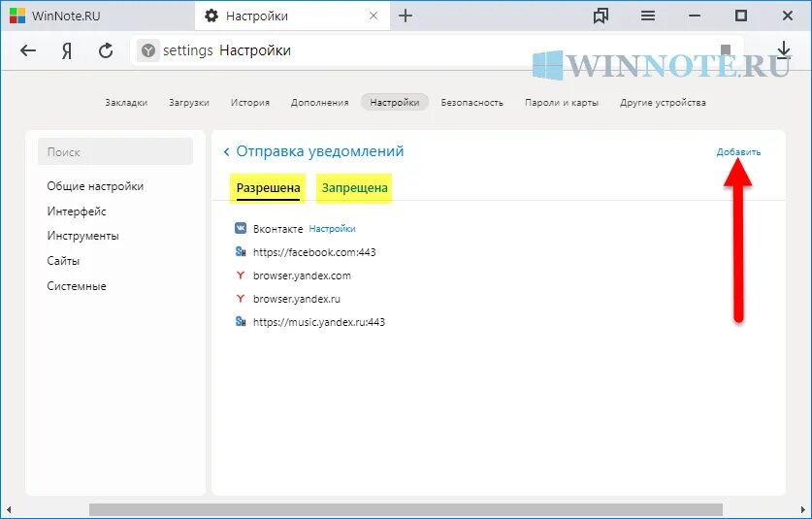The width and height of the screenshot is (812, 519).
Task: Open the bookmark collections icon in title bar
Action: point(601,16)
